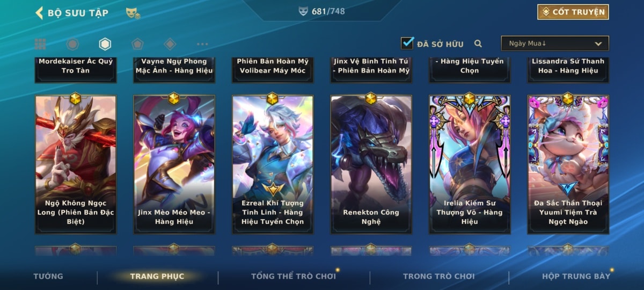Select the round circle tier filter
Screen dimensions: 644x290
(x=72, y=44)
